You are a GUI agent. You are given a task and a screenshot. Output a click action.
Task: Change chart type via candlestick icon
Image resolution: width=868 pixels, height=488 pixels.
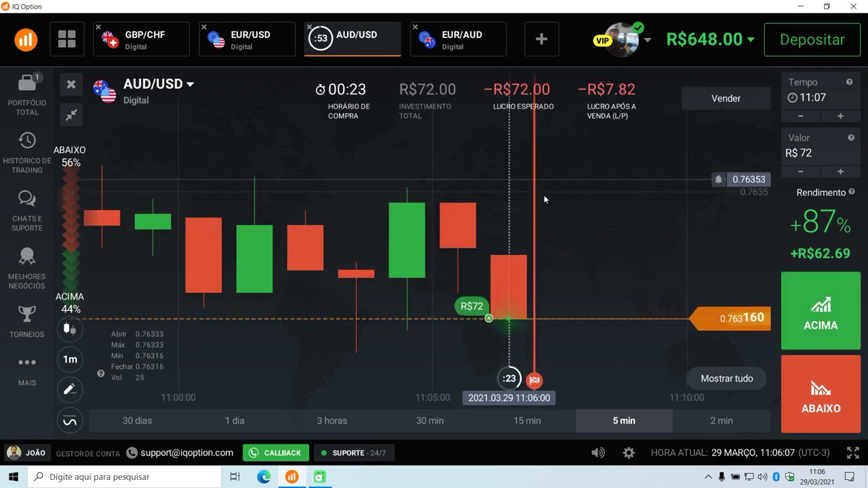pyautogui.click(x=70, y=329)
